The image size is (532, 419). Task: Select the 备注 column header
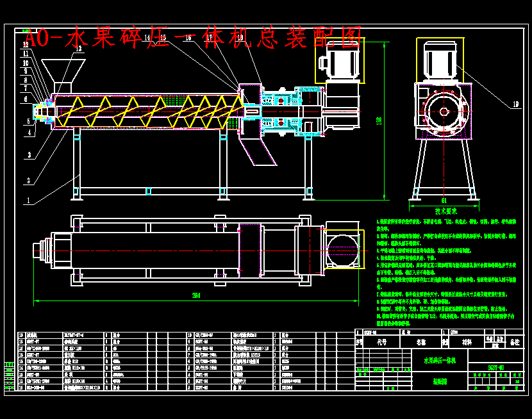tap(515, 342)
